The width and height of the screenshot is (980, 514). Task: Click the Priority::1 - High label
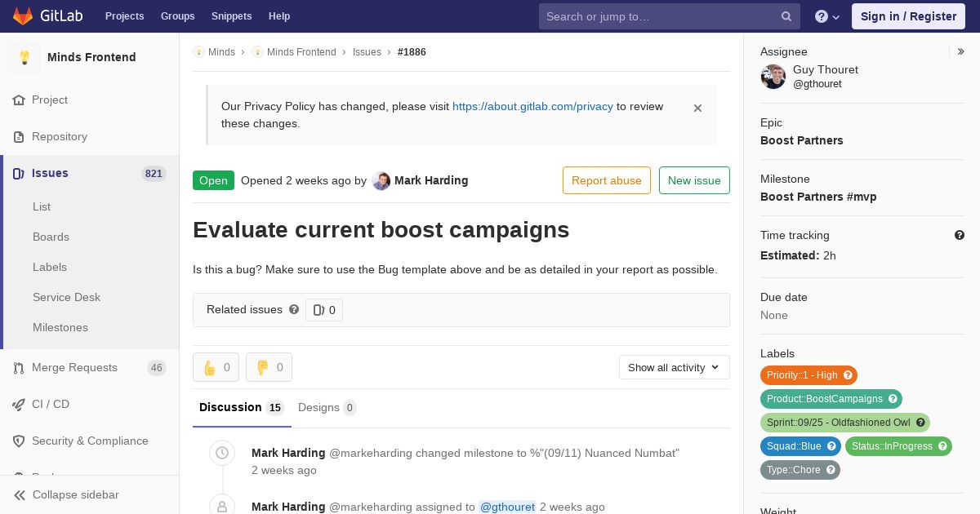802,375
